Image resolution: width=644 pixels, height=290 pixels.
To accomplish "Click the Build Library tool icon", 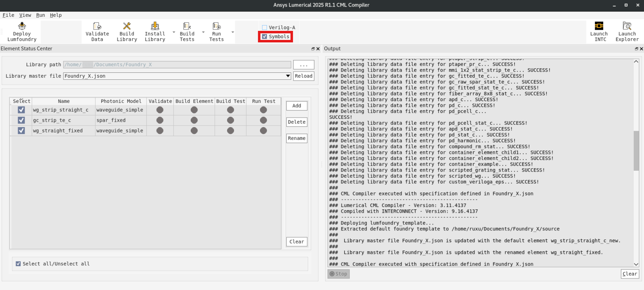I will click(x=127, y=26).
